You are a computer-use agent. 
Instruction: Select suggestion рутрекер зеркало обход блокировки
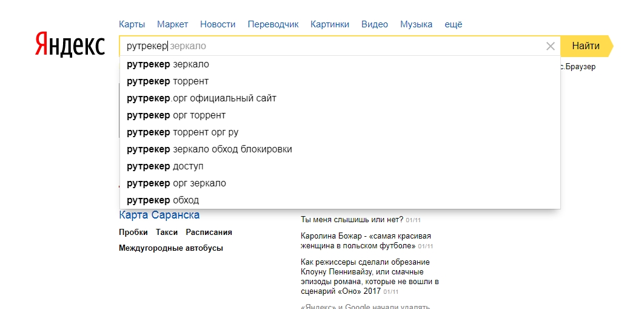(x=340, y=149)
